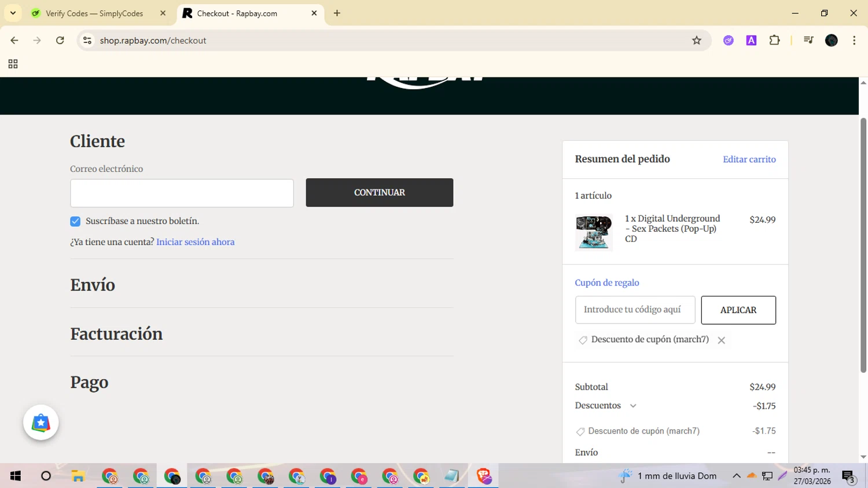Viewport: 868px width, 488px height.
Task: Toggle the newsletter subscription checkbox
Action: point(75,221)
